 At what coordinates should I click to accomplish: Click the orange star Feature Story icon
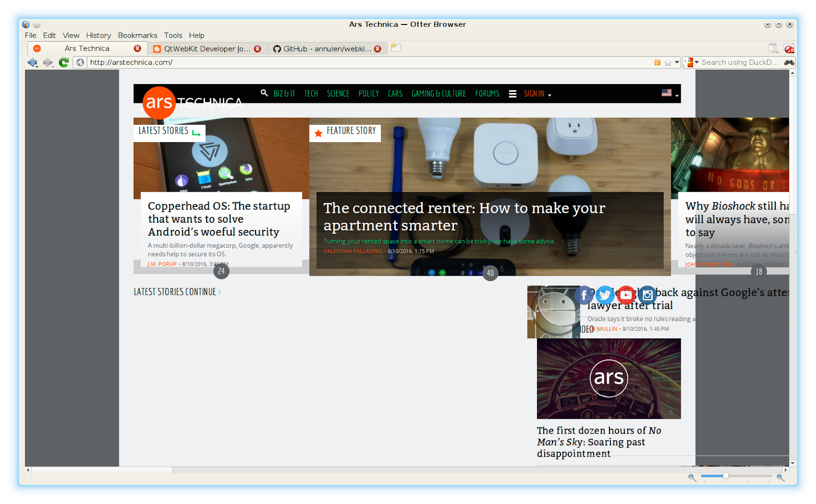pyautogui.click(x=318, y=133)
